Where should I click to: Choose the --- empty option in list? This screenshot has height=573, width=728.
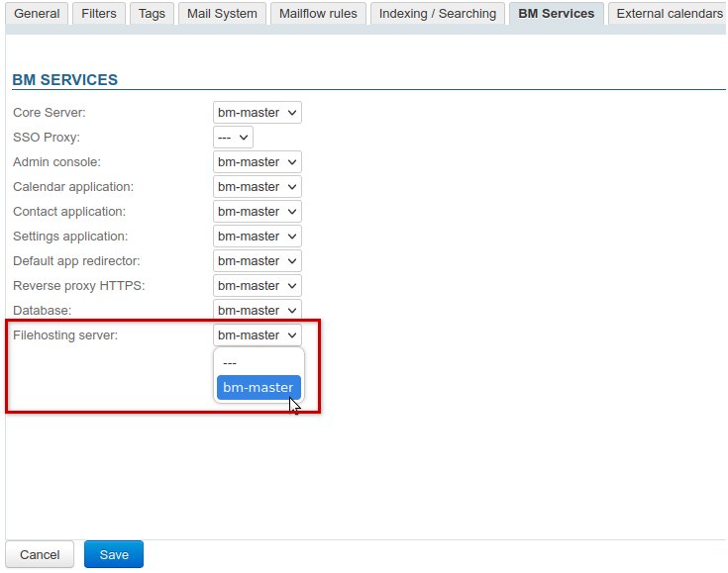click(x=258, y=363)
